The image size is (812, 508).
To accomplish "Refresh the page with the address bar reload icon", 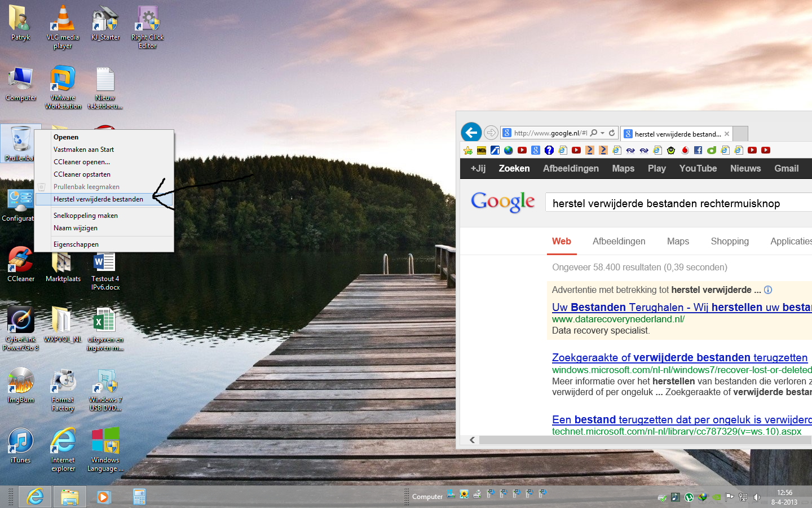I will (x=612, y=133).
